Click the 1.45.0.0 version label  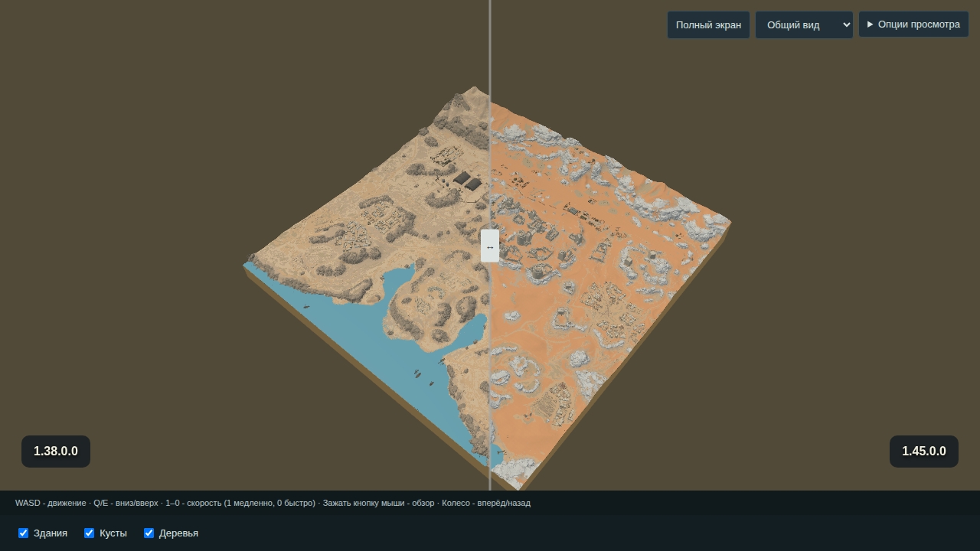click(924, 452)
